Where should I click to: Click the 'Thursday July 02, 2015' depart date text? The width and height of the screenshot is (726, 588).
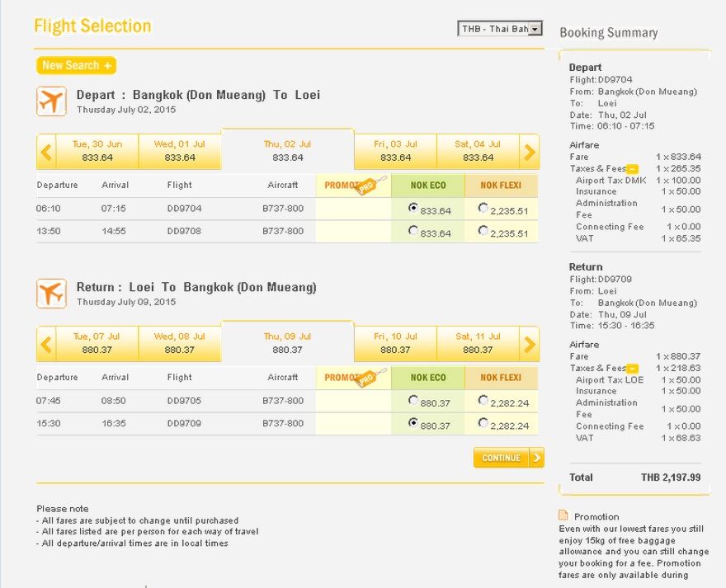tap(126, 110)
